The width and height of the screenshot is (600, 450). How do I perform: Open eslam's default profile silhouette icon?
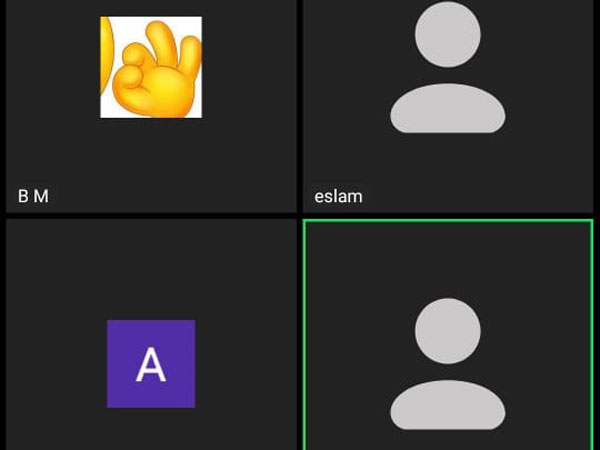(448, 67)
